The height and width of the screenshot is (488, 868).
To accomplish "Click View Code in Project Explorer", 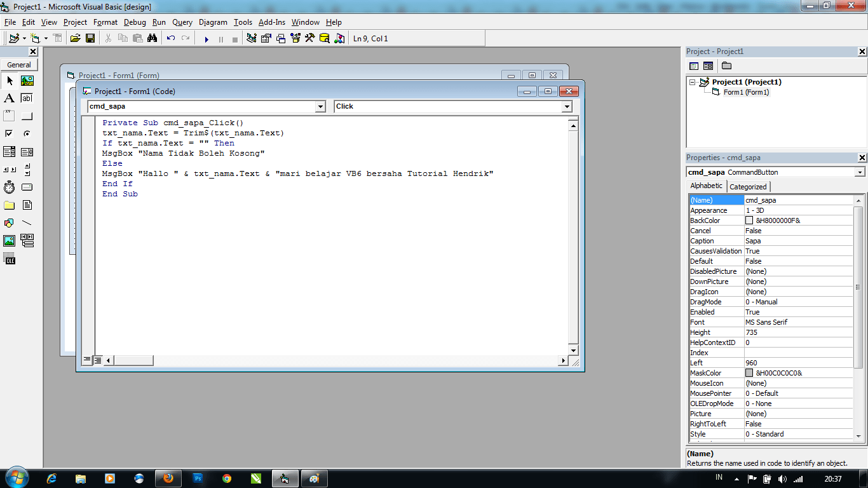I will pos(694,66).
